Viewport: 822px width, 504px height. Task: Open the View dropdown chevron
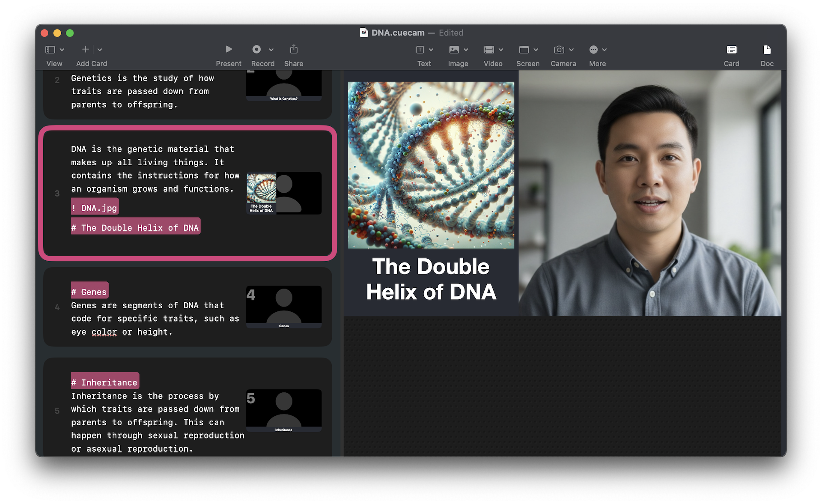coord(62,50)
